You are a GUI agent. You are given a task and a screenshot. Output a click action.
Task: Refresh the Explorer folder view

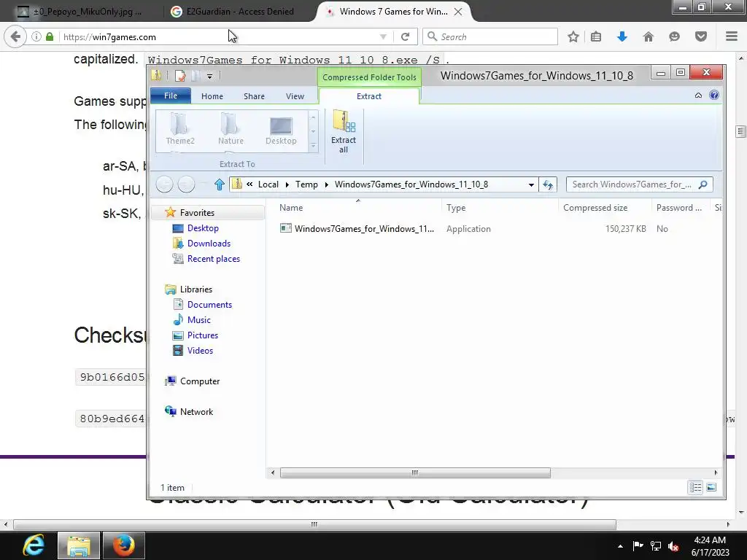[x=548, y=184]
